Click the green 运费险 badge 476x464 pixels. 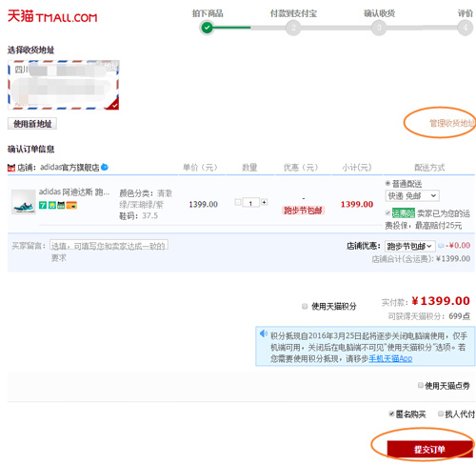[404, 213]
